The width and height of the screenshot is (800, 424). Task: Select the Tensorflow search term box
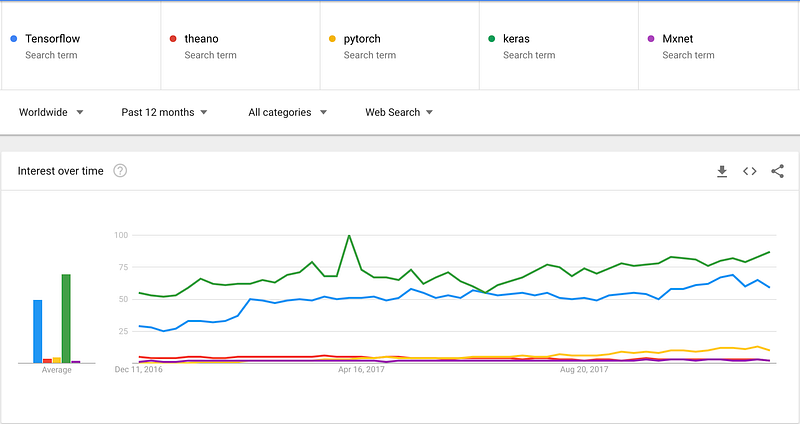tap(80, 46)
